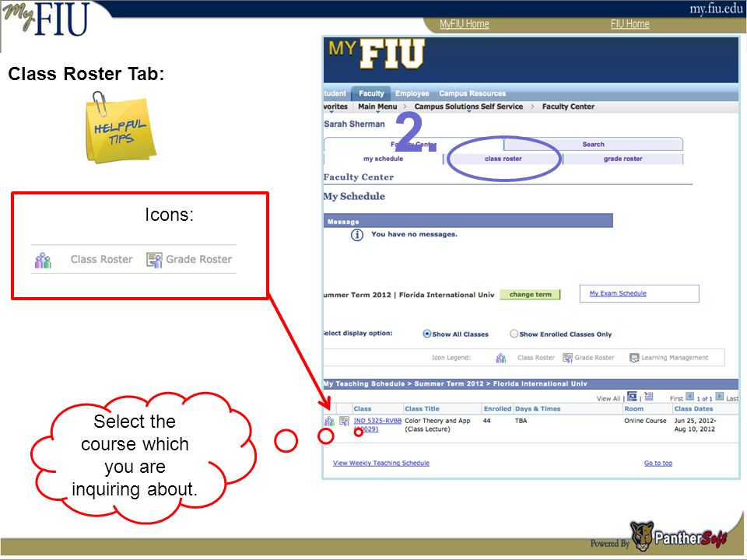Select Show All Classes radio button
This screenshot has width=747, height=560.
point(427,334)
